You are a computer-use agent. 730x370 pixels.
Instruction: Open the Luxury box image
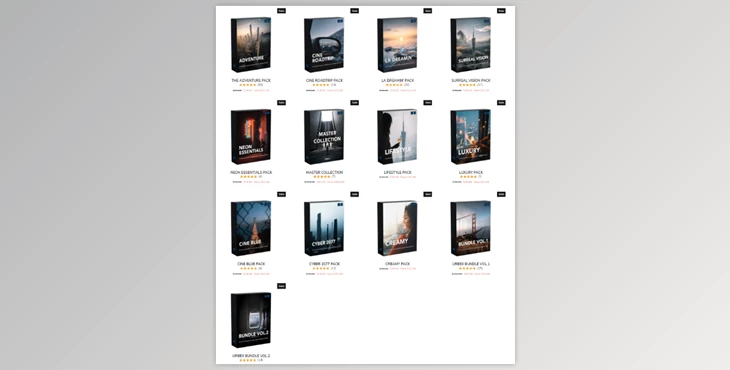471,137
